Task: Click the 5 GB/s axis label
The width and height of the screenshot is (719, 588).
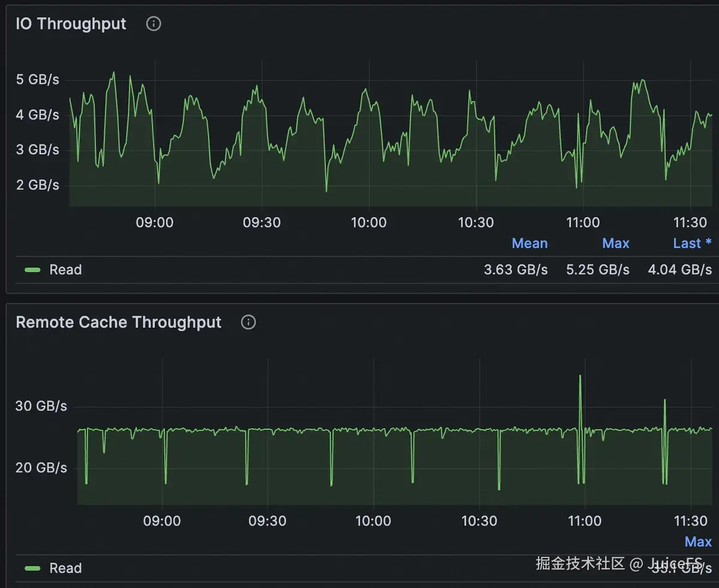Action: point(38,80)
